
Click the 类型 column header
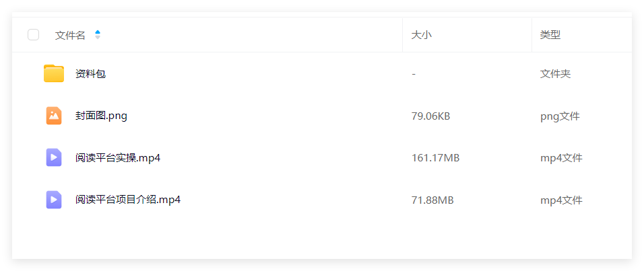550,35
